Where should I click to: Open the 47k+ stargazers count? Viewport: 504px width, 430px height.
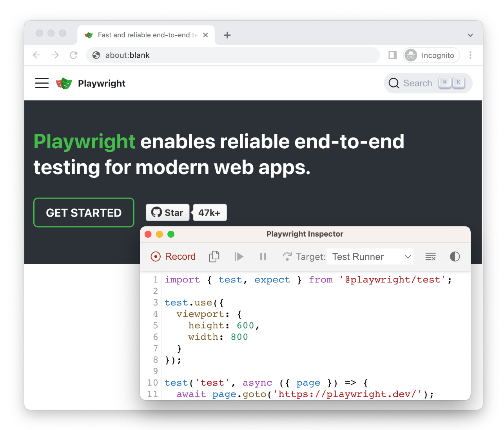pyautogui.click(x=210, y=213)
